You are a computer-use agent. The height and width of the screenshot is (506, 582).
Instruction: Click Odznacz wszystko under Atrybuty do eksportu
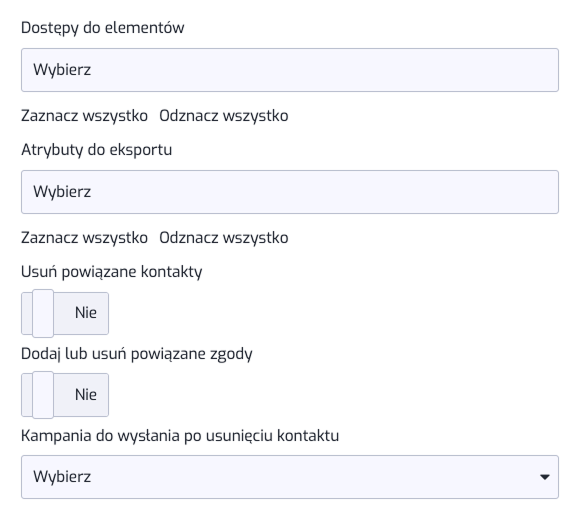(224, 238)
